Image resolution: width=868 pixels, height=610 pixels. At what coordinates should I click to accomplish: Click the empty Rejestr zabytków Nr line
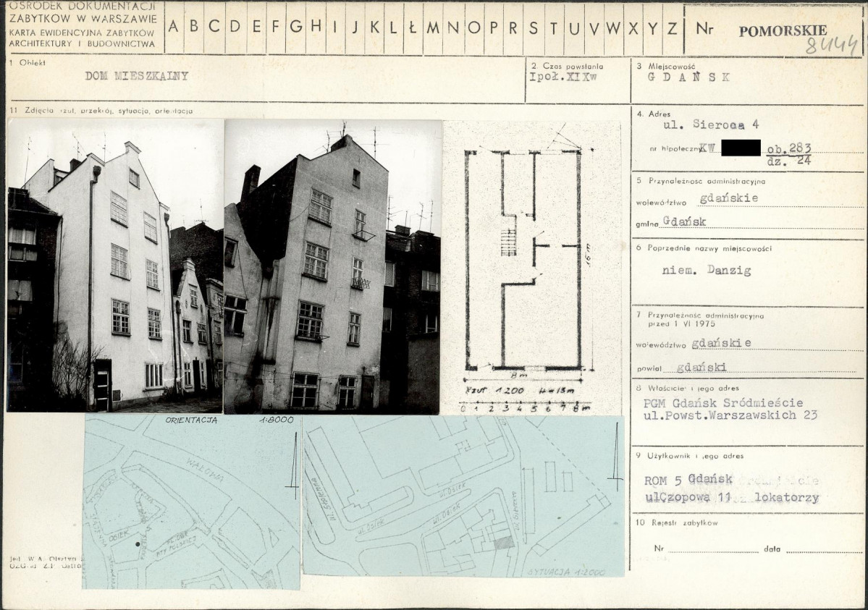[711, 549]
